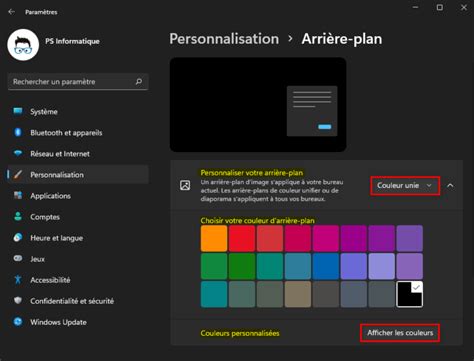Pick the bright blue color swatch
Screen dimensions: 474x361
[x=326, y=266]
